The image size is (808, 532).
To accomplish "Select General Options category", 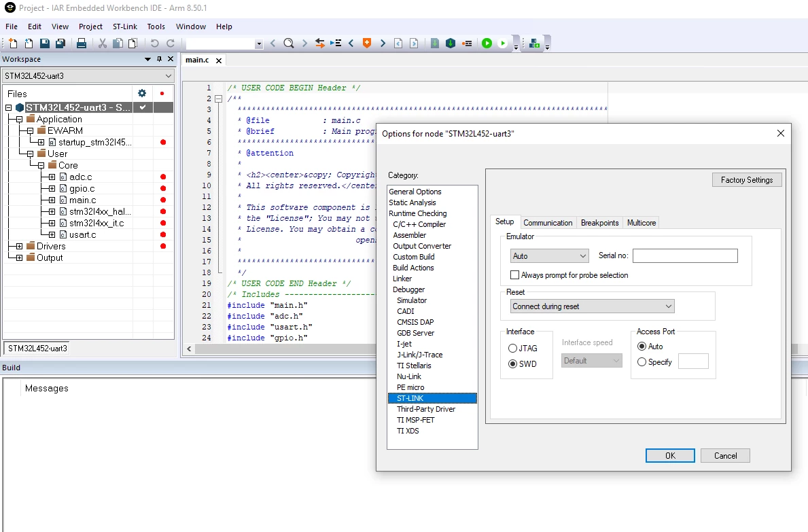I will tap(415, 192).
